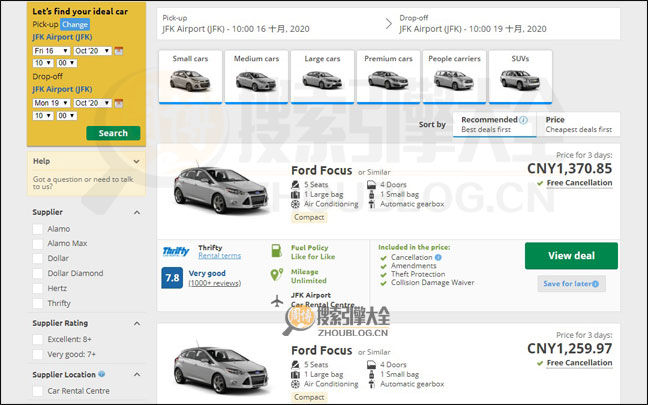This screenshot has height=405, width=648.
Task: Select the Small cars category
Action: point(190,76)
